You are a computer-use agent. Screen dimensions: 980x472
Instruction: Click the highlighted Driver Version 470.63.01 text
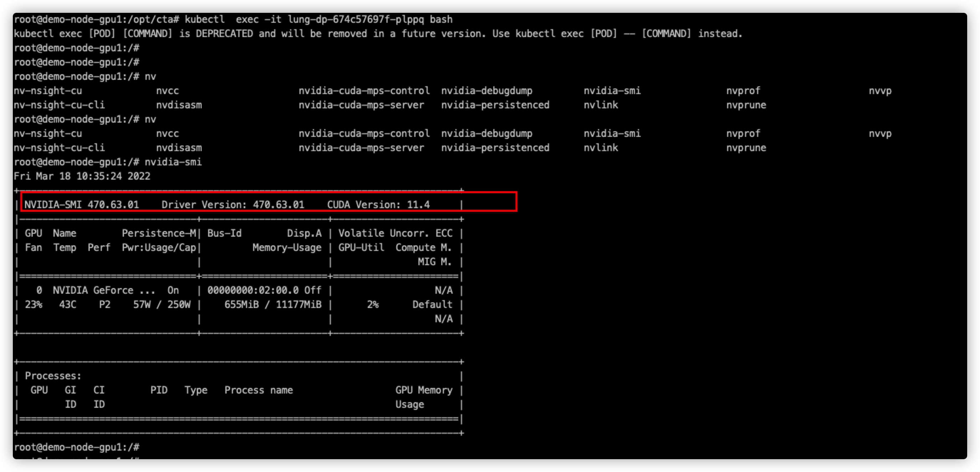(x=233, y=204)
